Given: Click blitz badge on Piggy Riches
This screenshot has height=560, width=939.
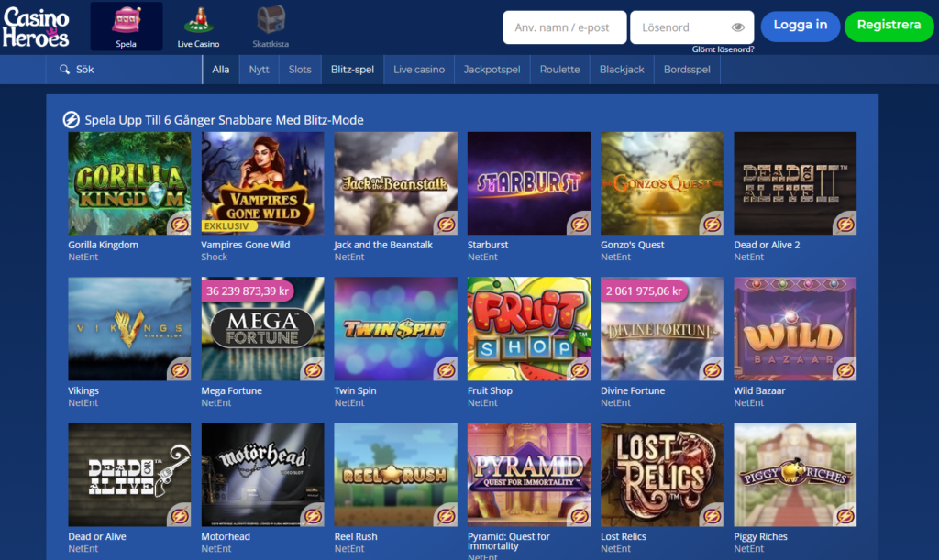Looking at the screenshot, I should tap(845, 516).
